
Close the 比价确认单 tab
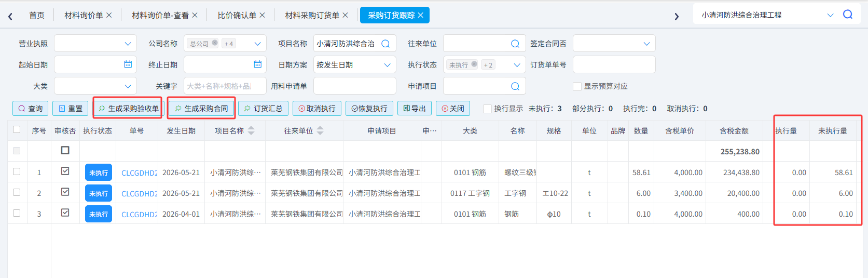[x=262, y=15]
